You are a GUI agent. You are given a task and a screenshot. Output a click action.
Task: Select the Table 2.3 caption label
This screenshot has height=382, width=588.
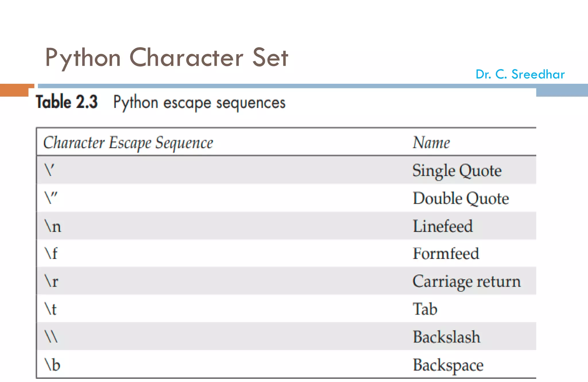(x=67, y=102)
